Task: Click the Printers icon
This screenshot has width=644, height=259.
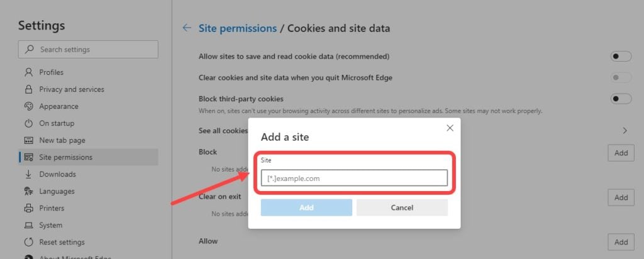Action: pyautogui.click(x=28, y=208)
